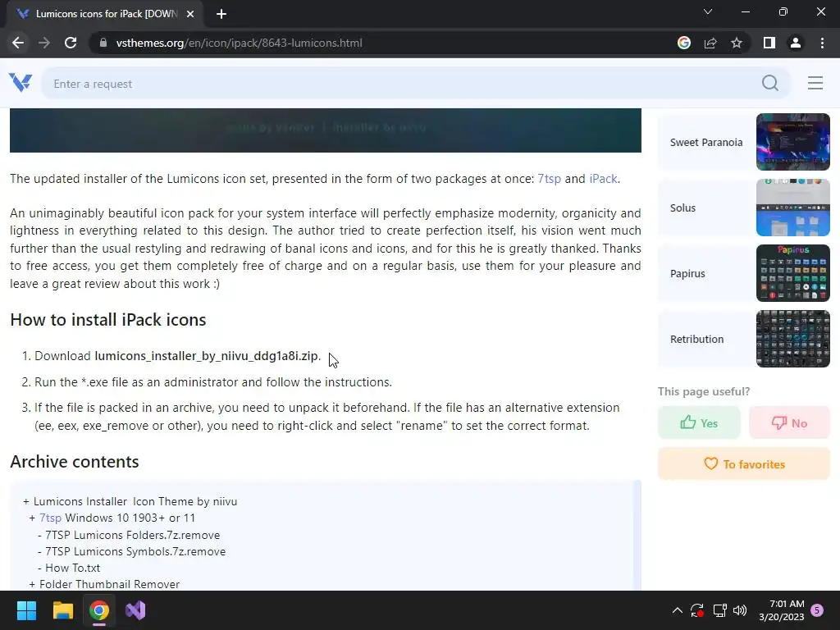
Task: Open the Solus theme card
Action: click(x=743, y=208)
